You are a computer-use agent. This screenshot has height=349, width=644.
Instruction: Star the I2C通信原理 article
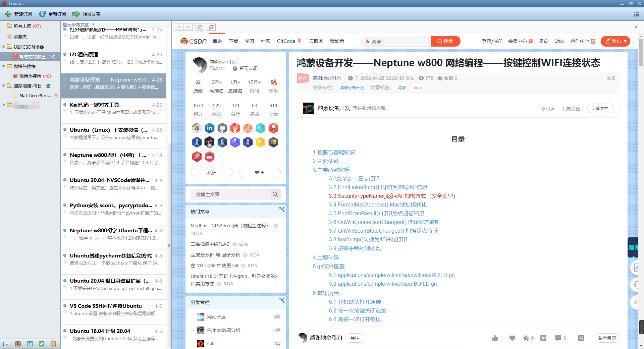click(65, 61)
